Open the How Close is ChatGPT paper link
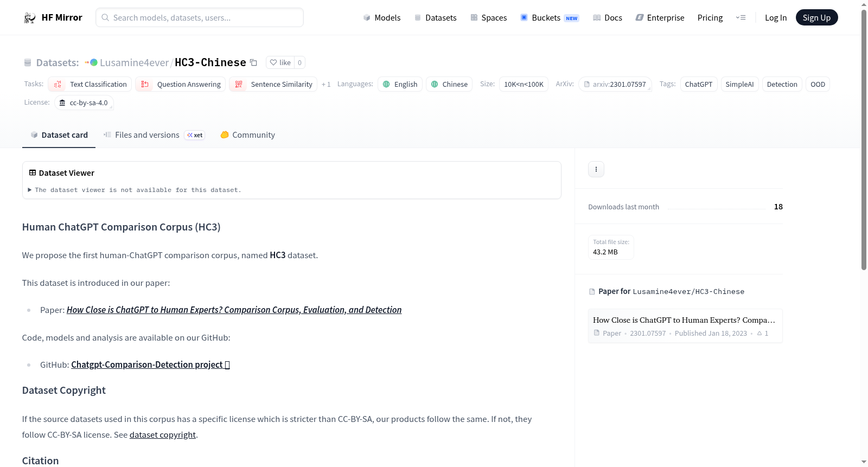Screen dimensions: 868x467 234,310
